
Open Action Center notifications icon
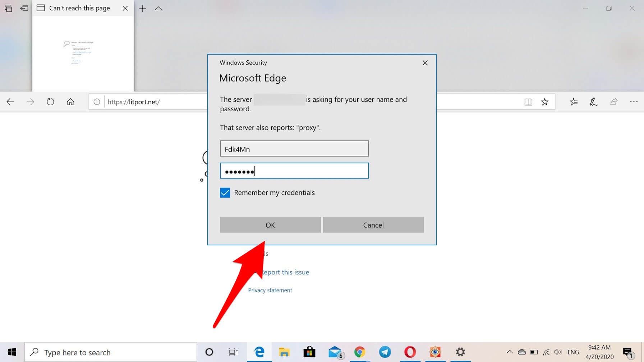coord(627,352)
